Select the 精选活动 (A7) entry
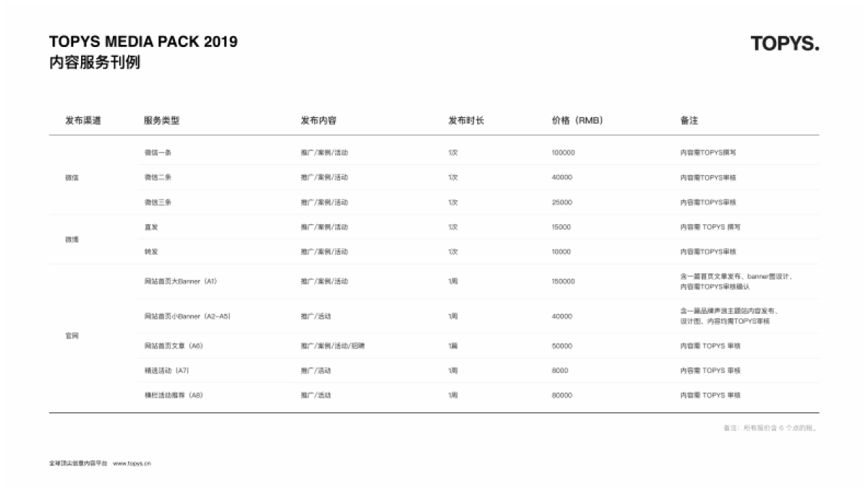This screenshot has height=491, width=868. tap(167, 370)
